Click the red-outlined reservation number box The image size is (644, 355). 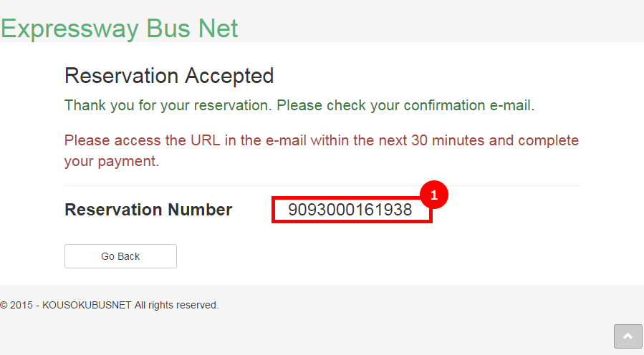(x=352, y=210)
